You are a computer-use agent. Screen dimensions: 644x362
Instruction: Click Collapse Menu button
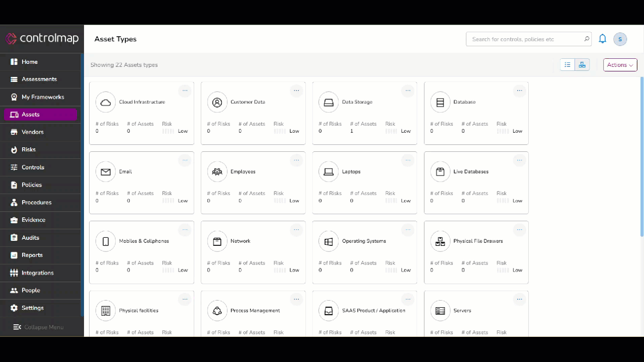pos(38,327)
